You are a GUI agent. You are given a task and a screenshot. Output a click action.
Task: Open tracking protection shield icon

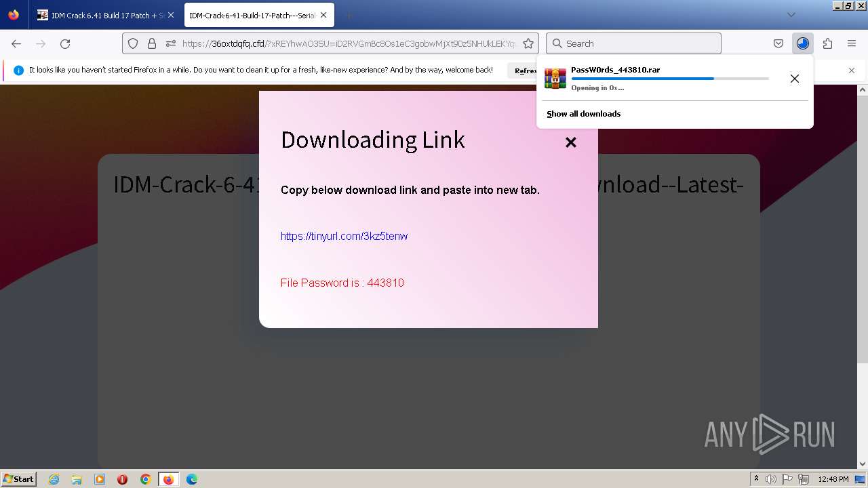click(133, 43)
